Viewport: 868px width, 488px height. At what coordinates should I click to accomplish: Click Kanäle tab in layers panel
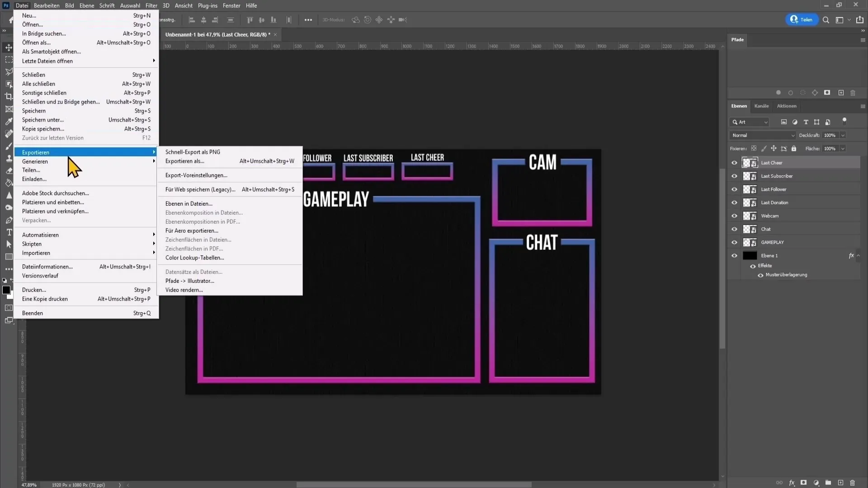click(x=762, y=106)
